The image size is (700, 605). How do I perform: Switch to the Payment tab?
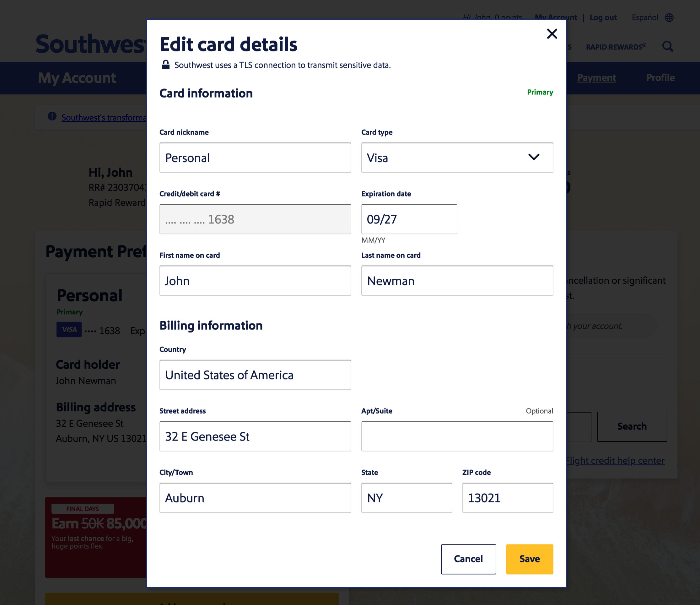[597, 78]
